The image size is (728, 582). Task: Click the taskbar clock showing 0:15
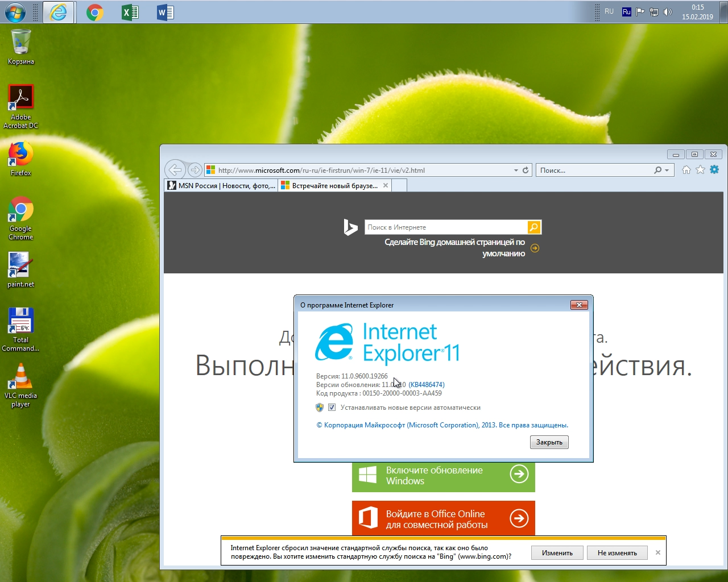[x=697, y=12]
